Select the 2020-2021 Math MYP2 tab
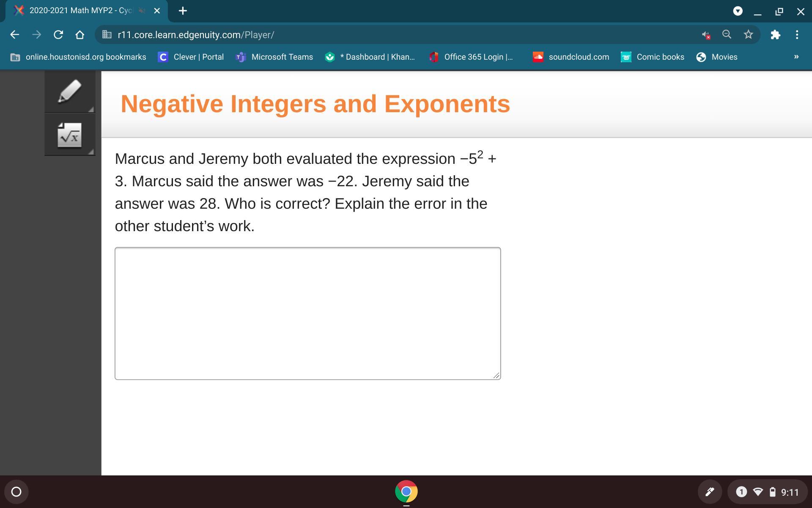The image size is (812, 508). click(80, 11)
